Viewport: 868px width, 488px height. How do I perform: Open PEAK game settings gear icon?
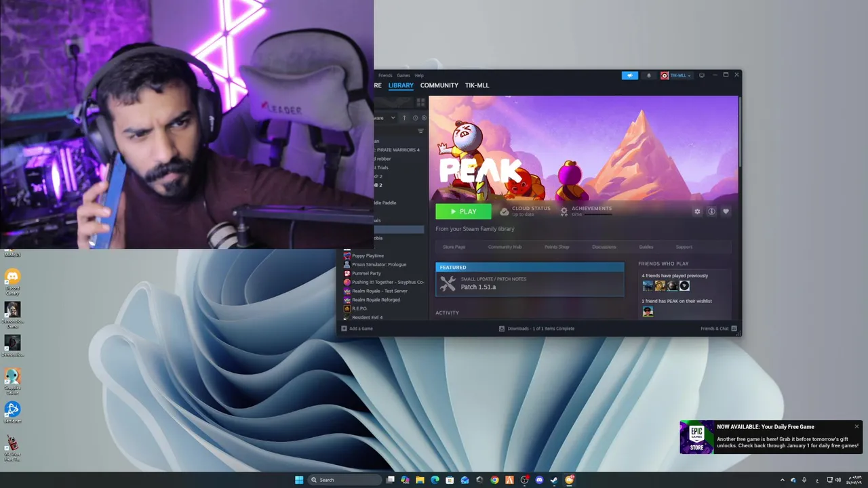697,211
